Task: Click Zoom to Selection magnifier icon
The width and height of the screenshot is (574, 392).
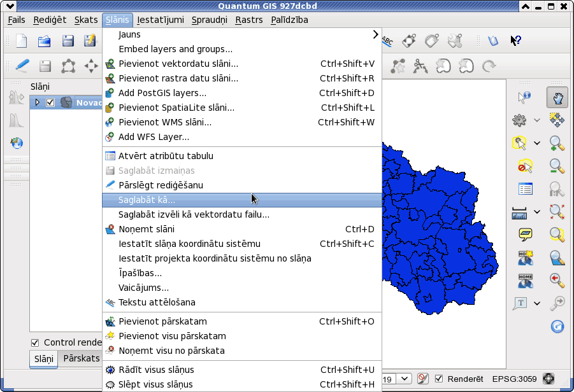Action: click(x=557, y=234)
